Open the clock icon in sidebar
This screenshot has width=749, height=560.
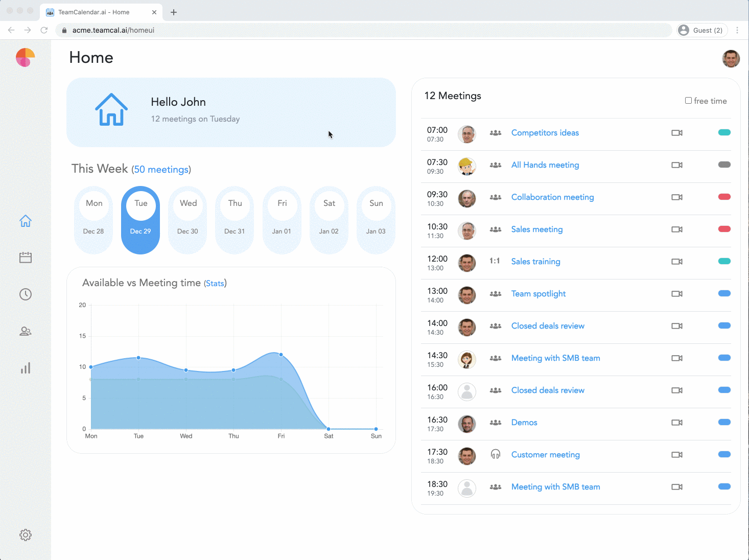click(x=26, y=294)
